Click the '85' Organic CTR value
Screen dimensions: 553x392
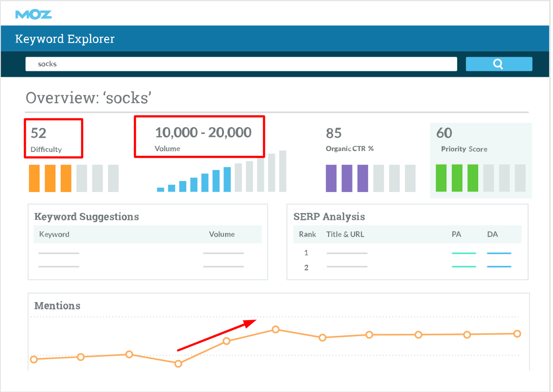333,133
